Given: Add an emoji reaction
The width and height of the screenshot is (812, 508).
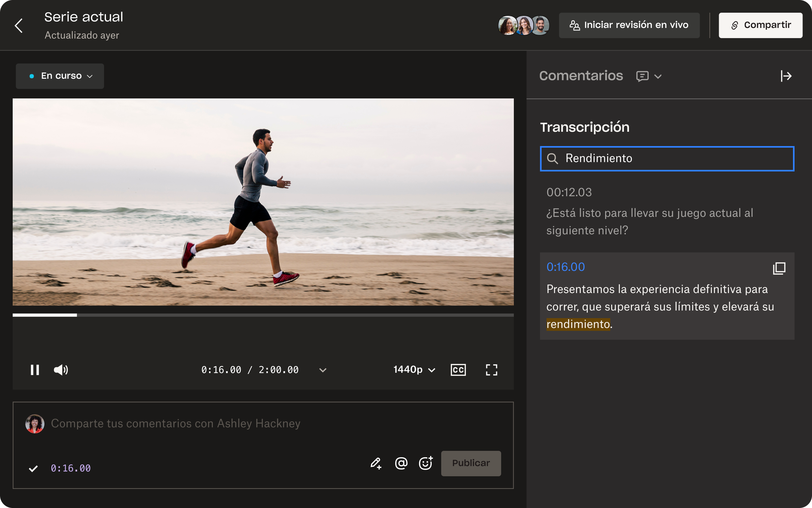Looking at the screenshot, I should click(426, 463).
